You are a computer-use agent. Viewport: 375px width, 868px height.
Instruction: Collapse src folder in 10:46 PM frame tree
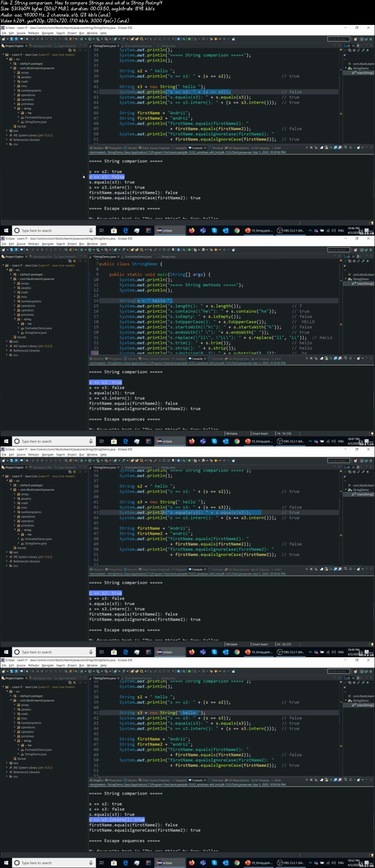(7, 59)
